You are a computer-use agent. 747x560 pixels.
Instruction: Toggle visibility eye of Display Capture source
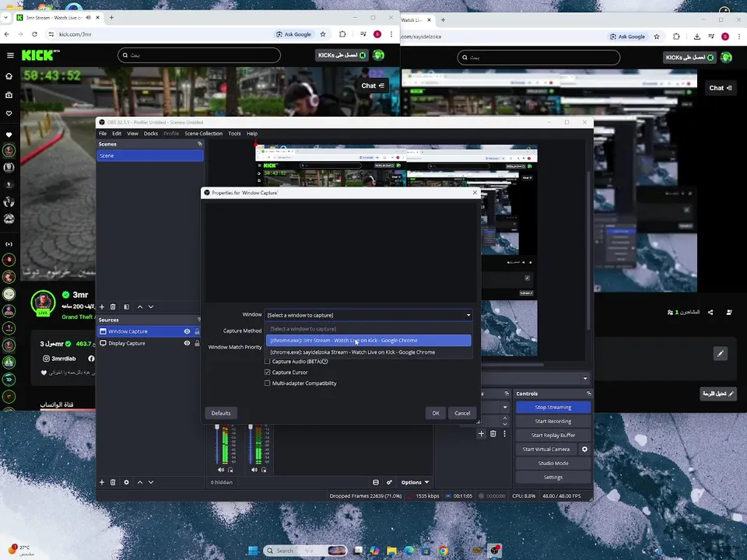coord(187,343)
